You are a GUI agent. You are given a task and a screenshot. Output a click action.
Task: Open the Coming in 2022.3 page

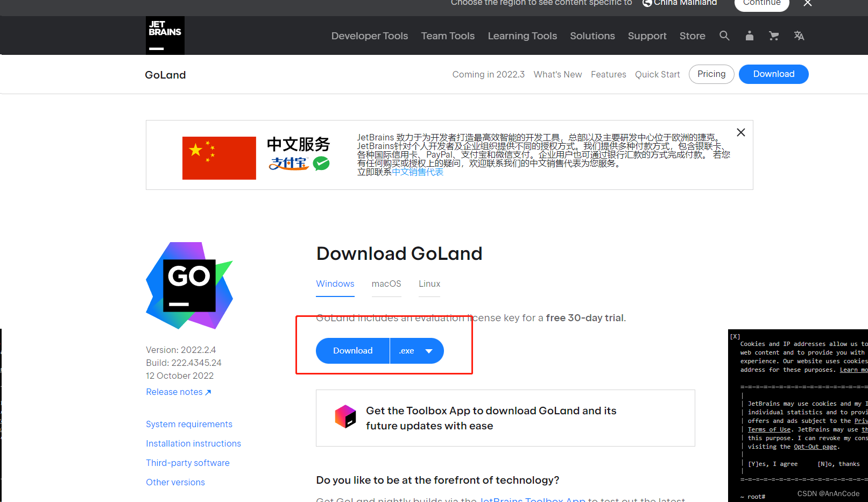pyautogui.click(x=489, y=74)
